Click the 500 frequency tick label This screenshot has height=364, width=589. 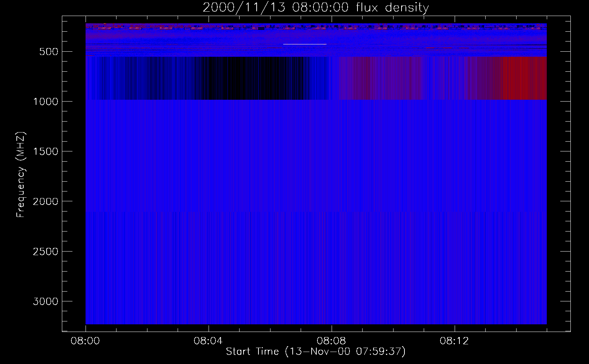[x=49, y=52]
